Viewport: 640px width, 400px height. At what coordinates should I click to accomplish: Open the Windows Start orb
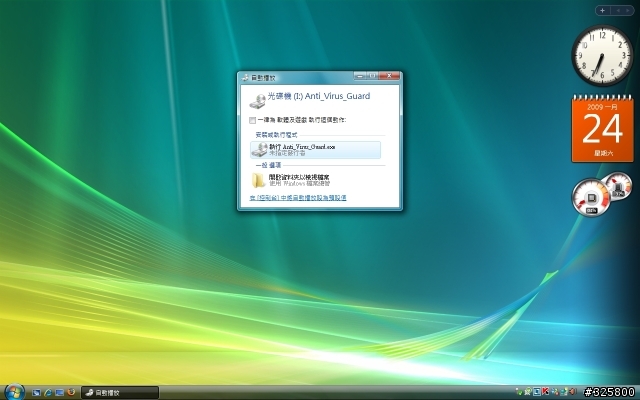[14, 392]
